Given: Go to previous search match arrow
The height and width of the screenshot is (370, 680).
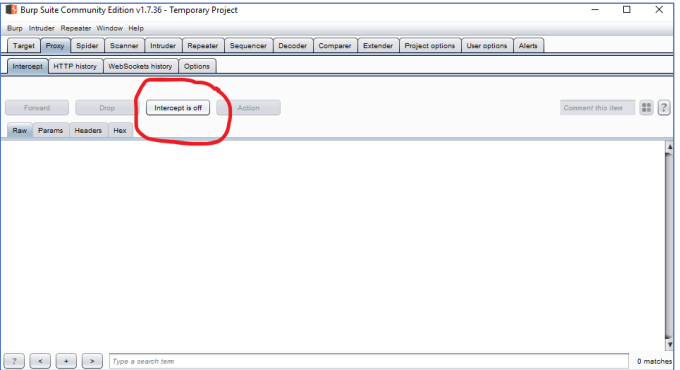Looking at the screenshot, I should pyautogui.click(x=40, y=361).
